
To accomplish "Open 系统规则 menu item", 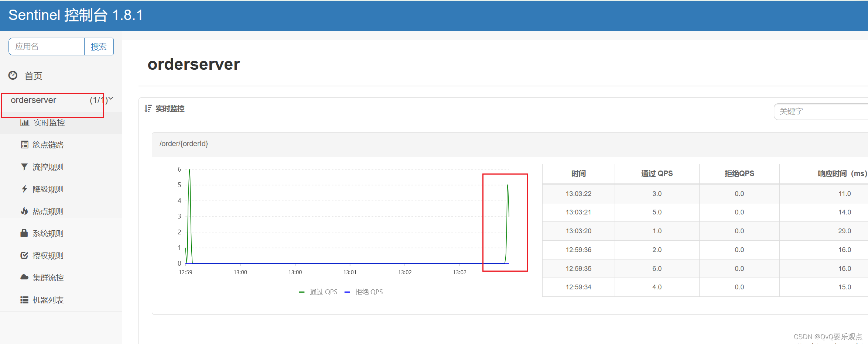I will click(48, 233).
